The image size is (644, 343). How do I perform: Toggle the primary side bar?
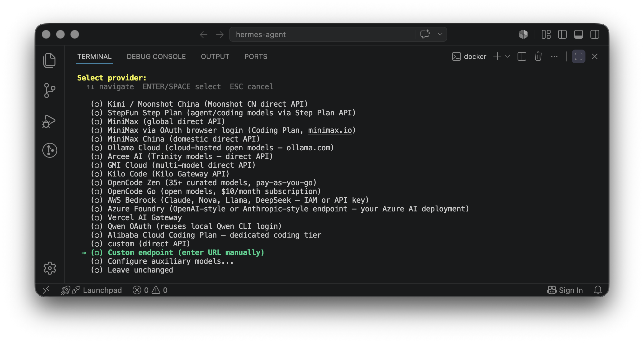[562, 34]
